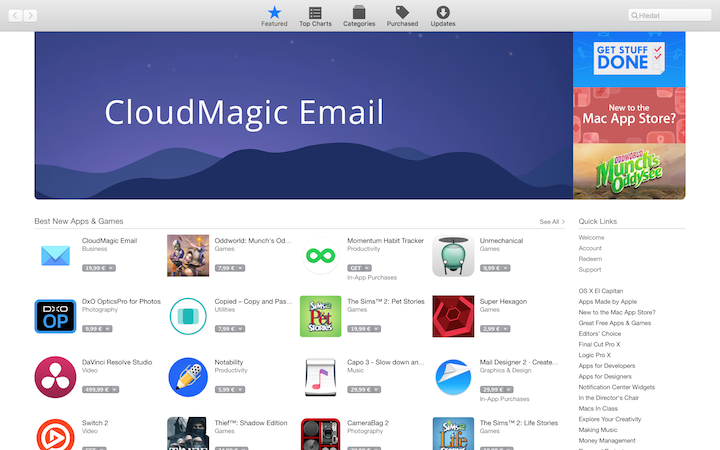The width and height of the screenshot is (720, 450).
Task: Open the OS X El Capitan link
Action: [x=601, y=291]
